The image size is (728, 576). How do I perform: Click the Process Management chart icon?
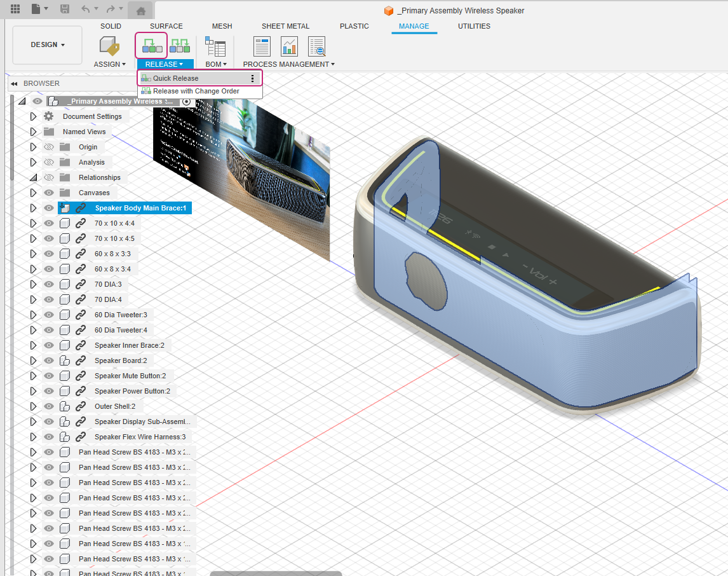click(289, 46)
